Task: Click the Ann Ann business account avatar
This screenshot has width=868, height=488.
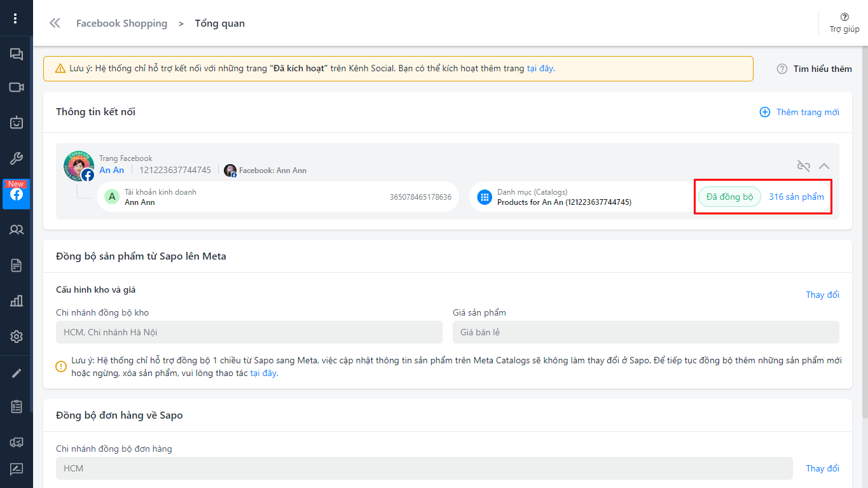Action: pyautogui.click(x=113, y=197)
